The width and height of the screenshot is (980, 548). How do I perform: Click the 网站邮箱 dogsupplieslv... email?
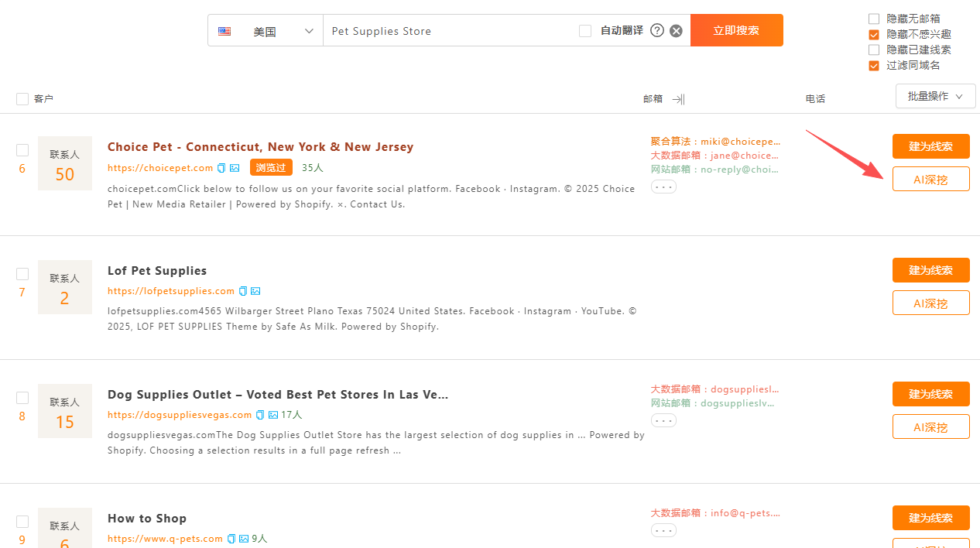point(713,403)
